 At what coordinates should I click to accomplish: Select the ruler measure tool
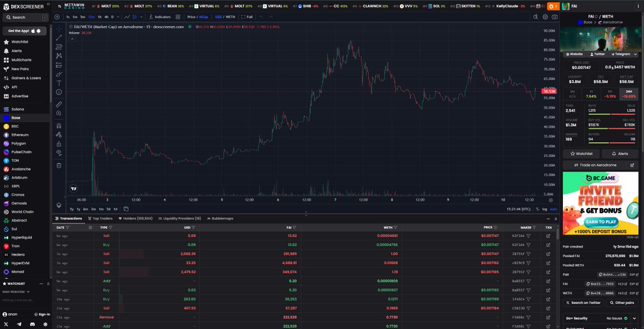coord(59,104)
